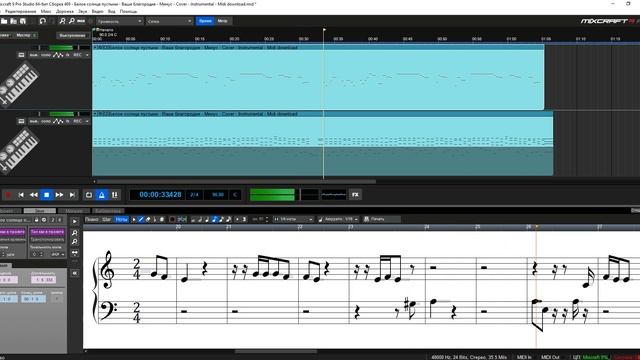This screenshot has height=360, width=640.
Task: Click the fast forward button
Action: click(59, 195)
